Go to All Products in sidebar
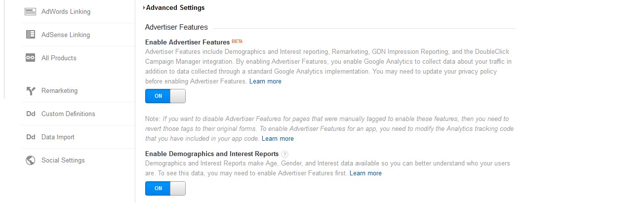This screenshot has height=203, width=644. tap(59, 58)
